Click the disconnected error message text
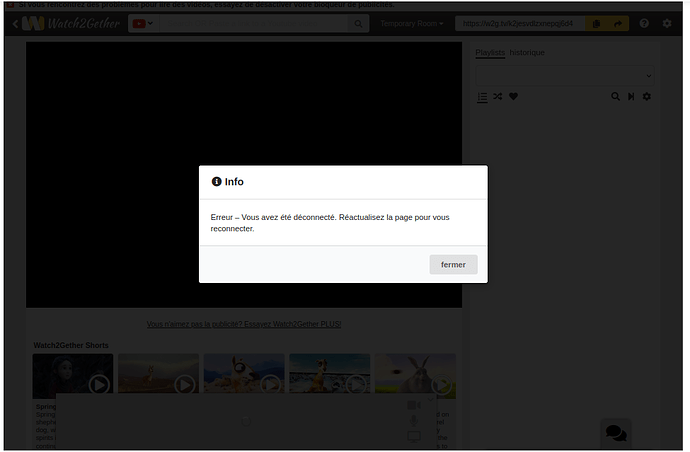The width and height of the screenshot is (690, 452). [330, 223]
